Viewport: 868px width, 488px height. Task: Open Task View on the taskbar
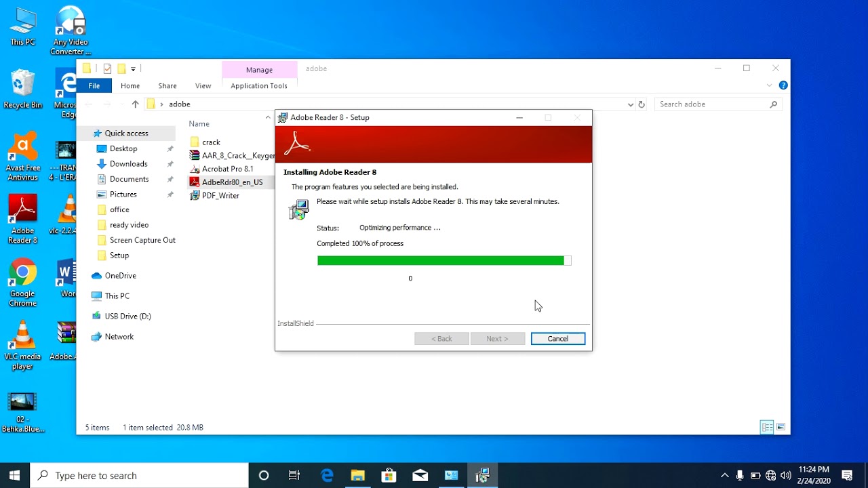(x=294, y=475)
